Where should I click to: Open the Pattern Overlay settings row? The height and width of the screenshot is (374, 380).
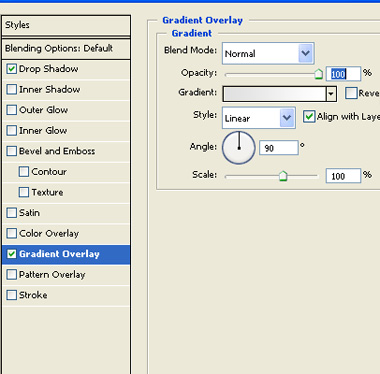(66, 275)
